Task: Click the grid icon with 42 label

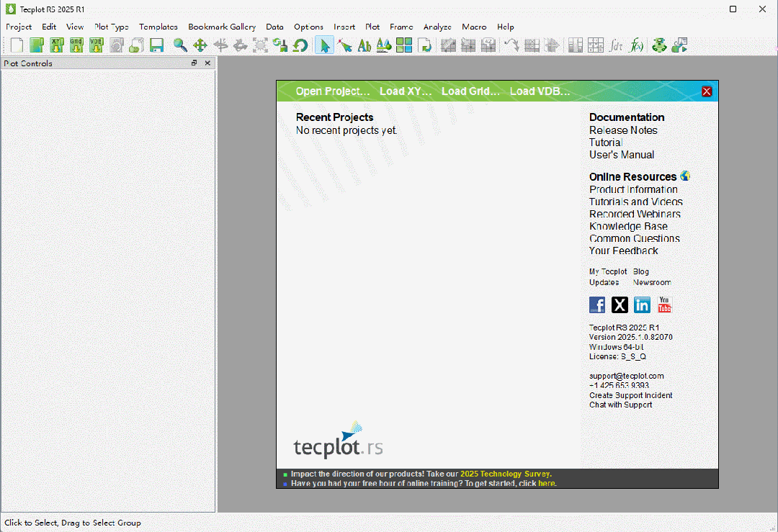Action: pyautogui.click(x=488, y=45)
